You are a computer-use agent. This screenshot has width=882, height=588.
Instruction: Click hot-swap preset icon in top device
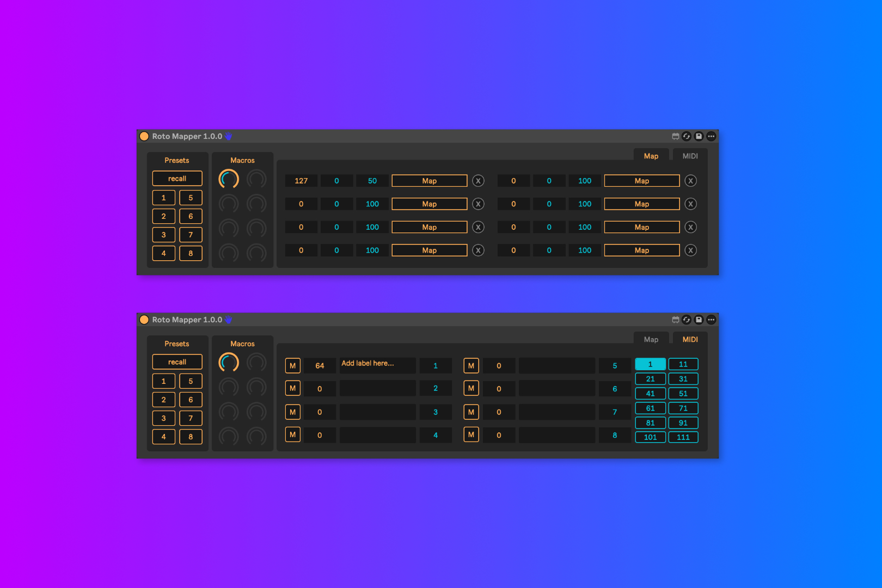tap(687, 136)
